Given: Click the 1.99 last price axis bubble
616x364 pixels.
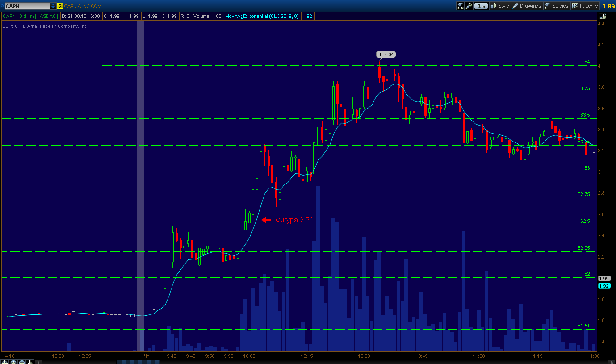Looking at the screenshot, I should [604, 278].
